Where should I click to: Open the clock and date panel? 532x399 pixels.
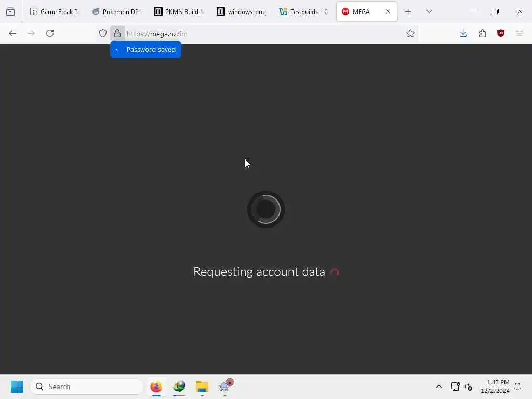coord(495,387)
